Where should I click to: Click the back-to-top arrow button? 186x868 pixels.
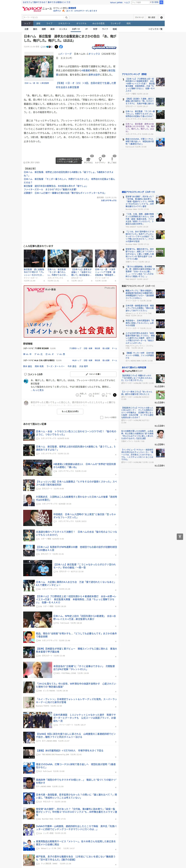pos(180,536)
